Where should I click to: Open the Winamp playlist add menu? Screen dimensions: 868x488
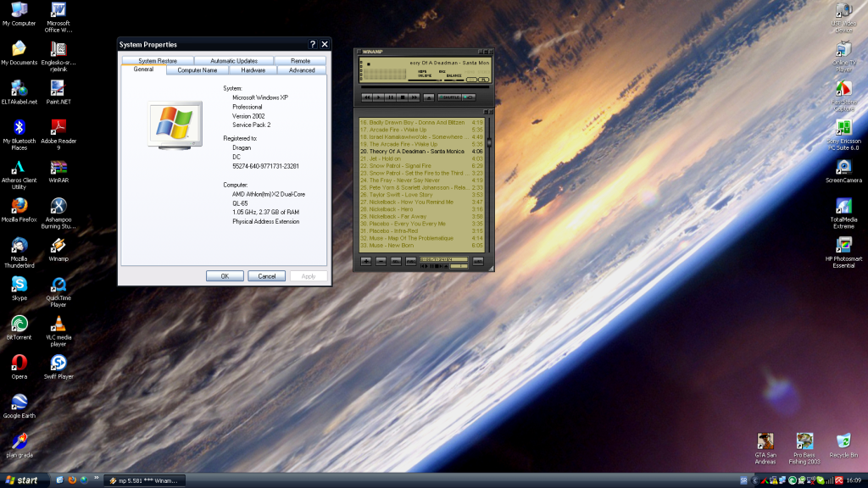366,261
